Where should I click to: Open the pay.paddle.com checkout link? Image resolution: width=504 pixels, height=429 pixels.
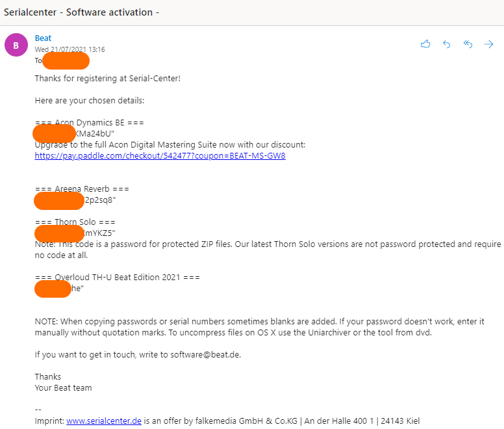pos(160,156)
